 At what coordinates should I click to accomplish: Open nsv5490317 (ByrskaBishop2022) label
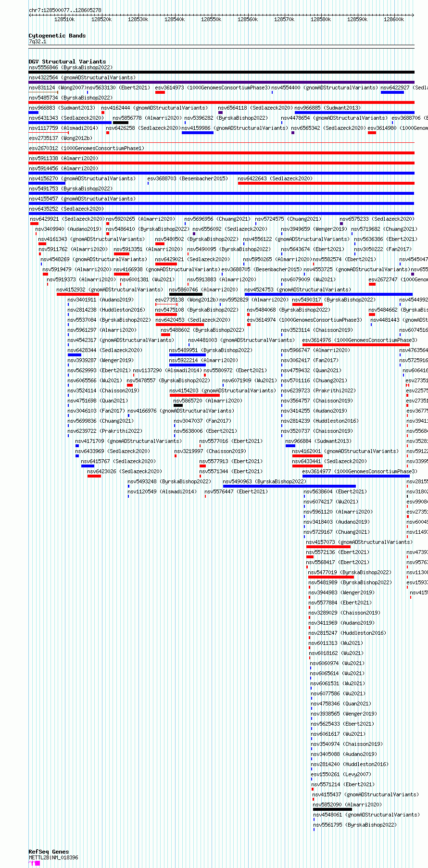(334, 300)
